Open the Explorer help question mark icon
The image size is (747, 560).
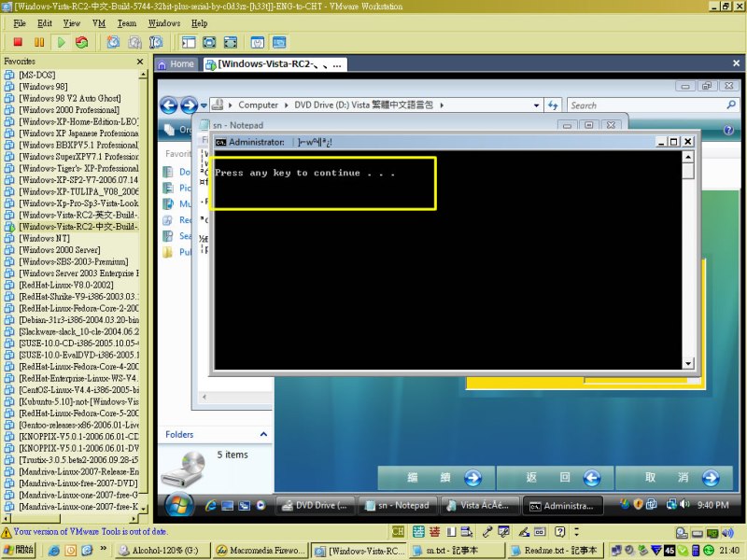click(x=728, y=130)
